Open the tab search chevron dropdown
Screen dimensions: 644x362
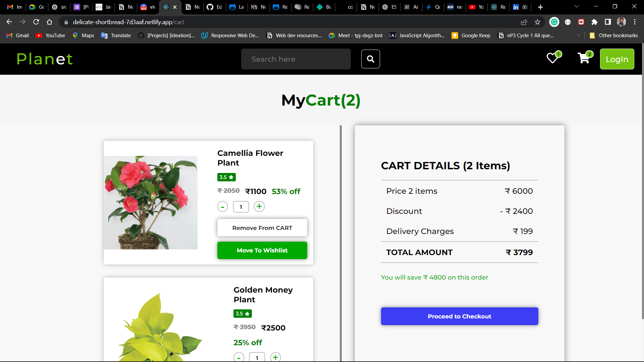pyautogui.click(x=577, y=6)
